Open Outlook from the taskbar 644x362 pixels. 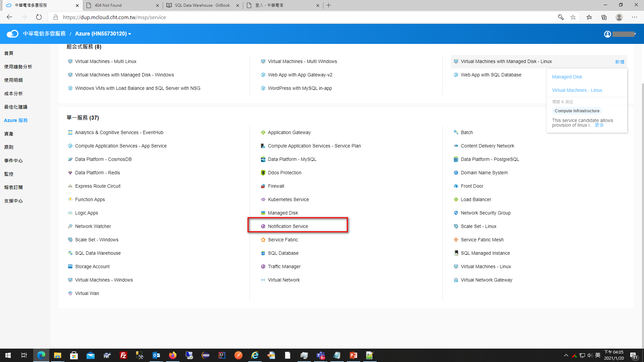156,355
